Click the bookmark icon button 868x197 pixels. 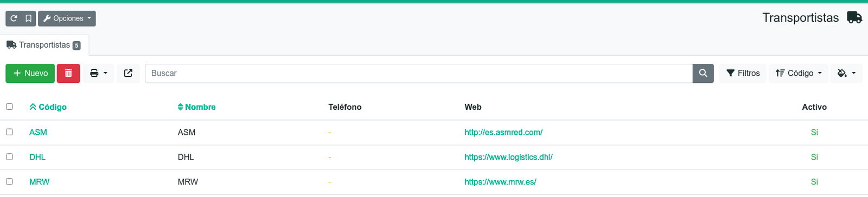[x=28, y=18]
